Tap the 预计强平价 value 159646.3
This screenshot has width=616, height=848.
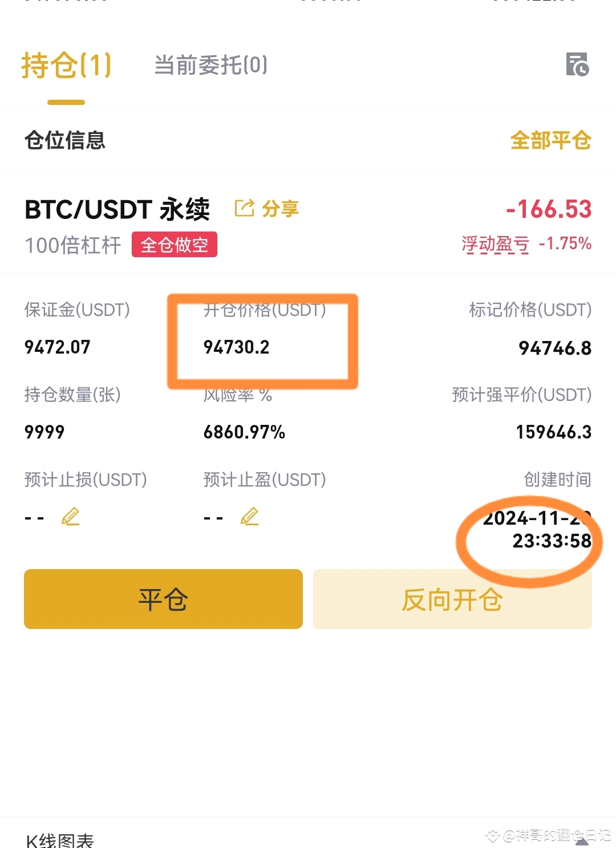(x=554, y=432)
